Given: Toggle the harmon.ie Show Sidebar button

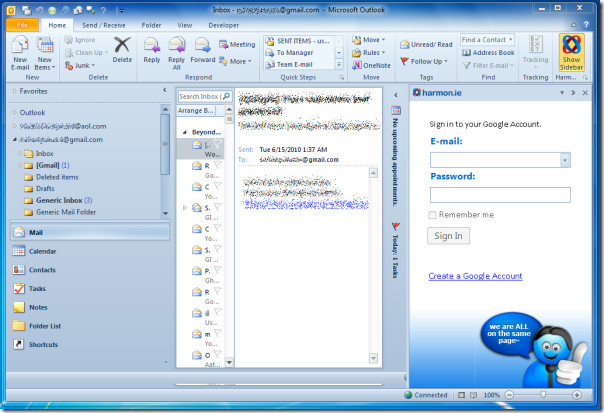Looking at the screenshot, I should [571, 53].
